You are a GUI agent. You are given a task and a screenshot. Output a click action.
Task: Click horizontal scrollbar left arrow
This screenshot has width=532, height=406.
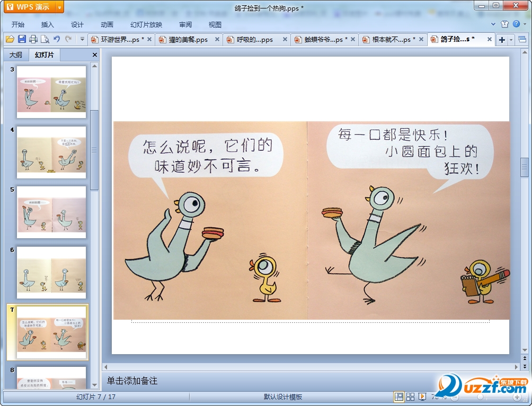pyautogui.click(x=105, y=367)
